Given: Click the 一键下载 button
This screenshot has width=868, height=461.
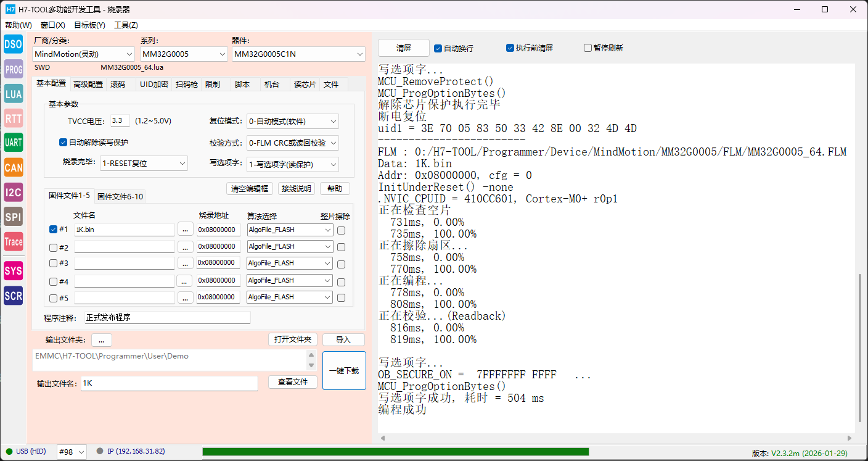Looking at the screenshot, I should (x=344, y=371).
